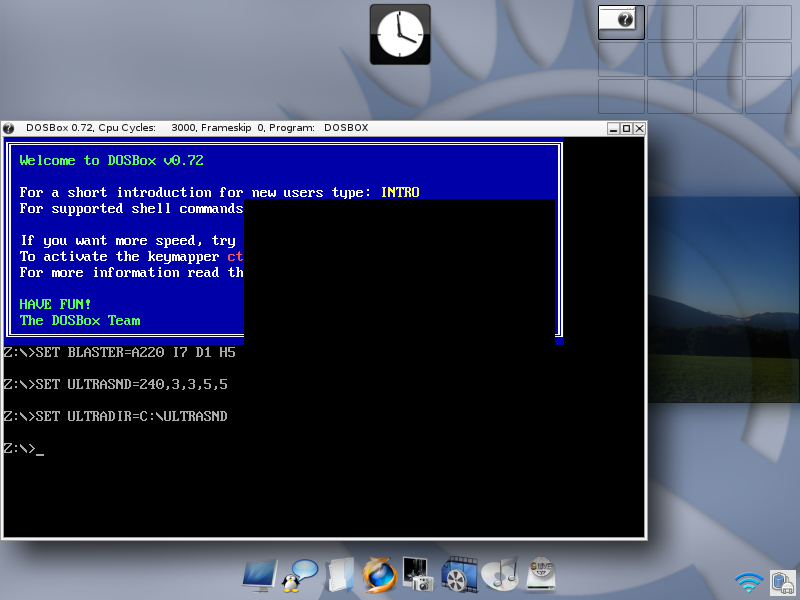Open the live disk drive installer icon
The height and width of the screenshot is (600, 800).
pyautogui.click(x=540, y=574)
